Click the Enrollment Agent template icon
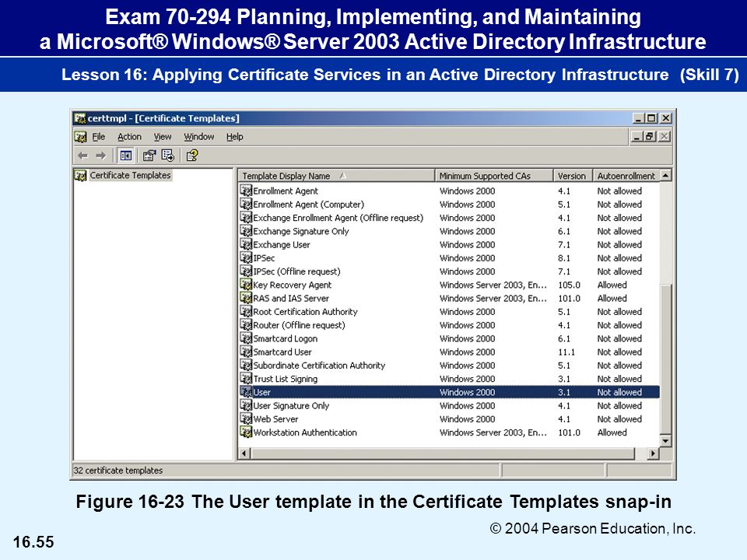The height and width of the screenshot is (560, 747). 246,191
